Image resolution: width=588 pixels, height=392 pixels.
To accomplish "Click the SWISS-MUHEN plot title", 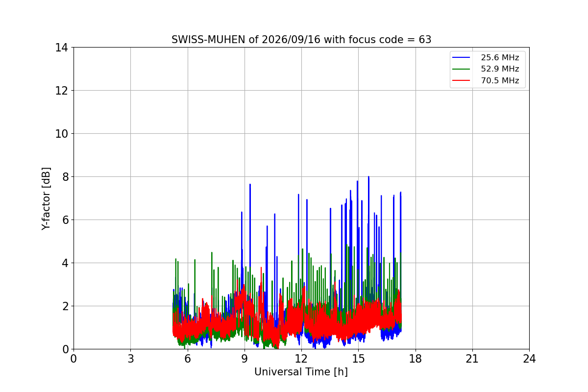I will coord(301,40).
